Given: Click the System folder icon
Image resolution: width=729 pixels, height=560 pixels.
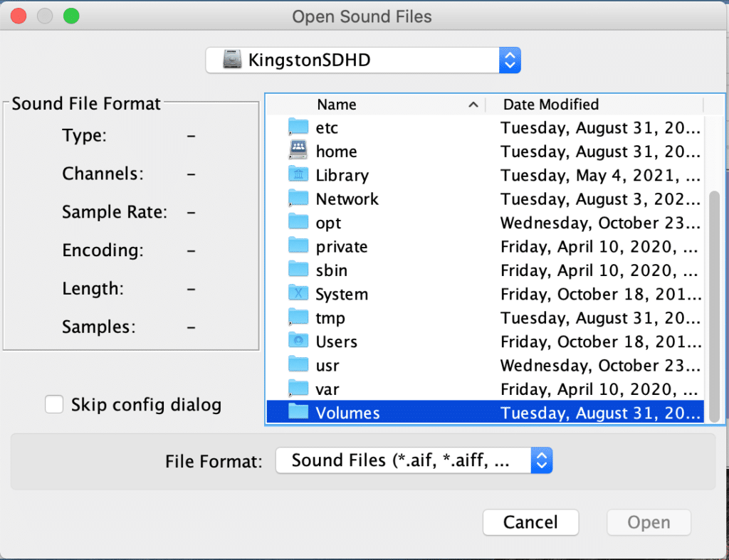Looking at the screenshot, I should click(x=298, y=294).
